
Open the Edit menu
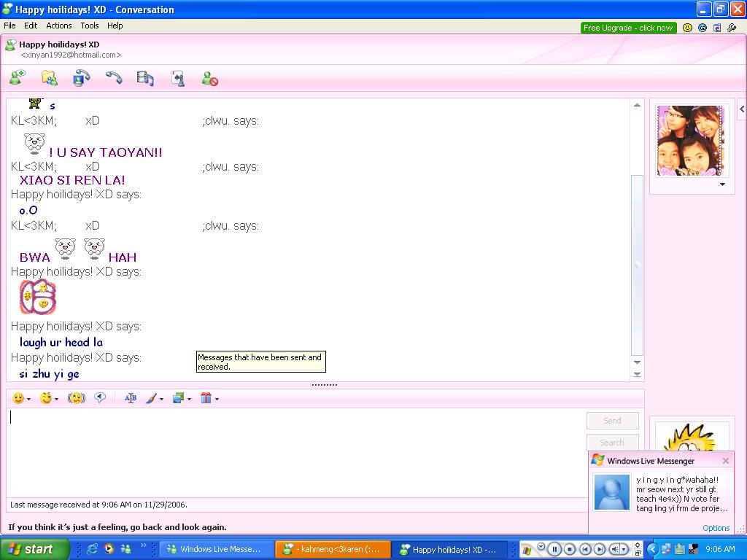31,26
